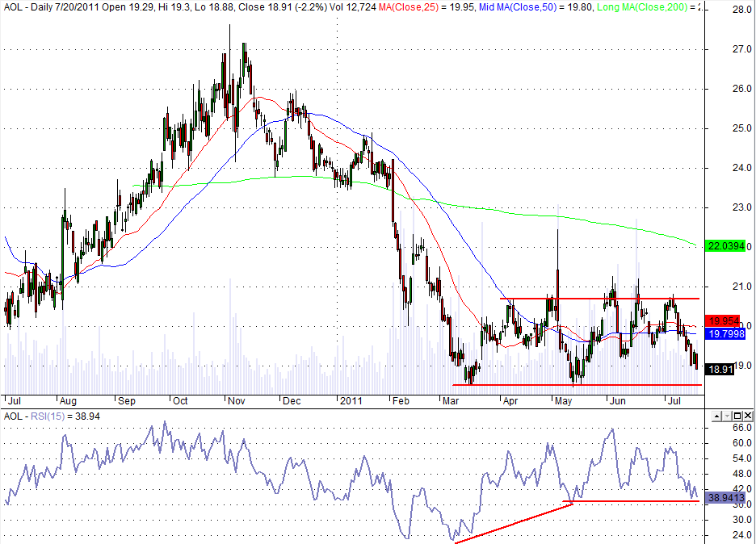Click the "60.0" RSI axis label
Screen dimensions: 756x544
click(x=742, y=443)
